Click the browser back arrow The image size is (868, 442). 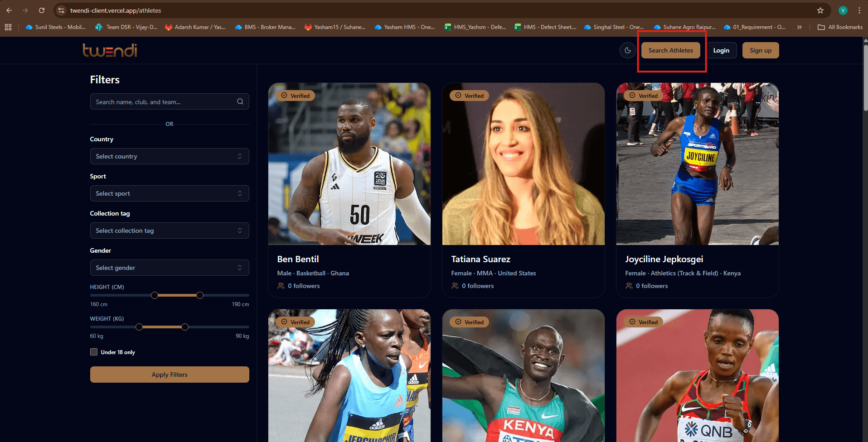(9, 10)
